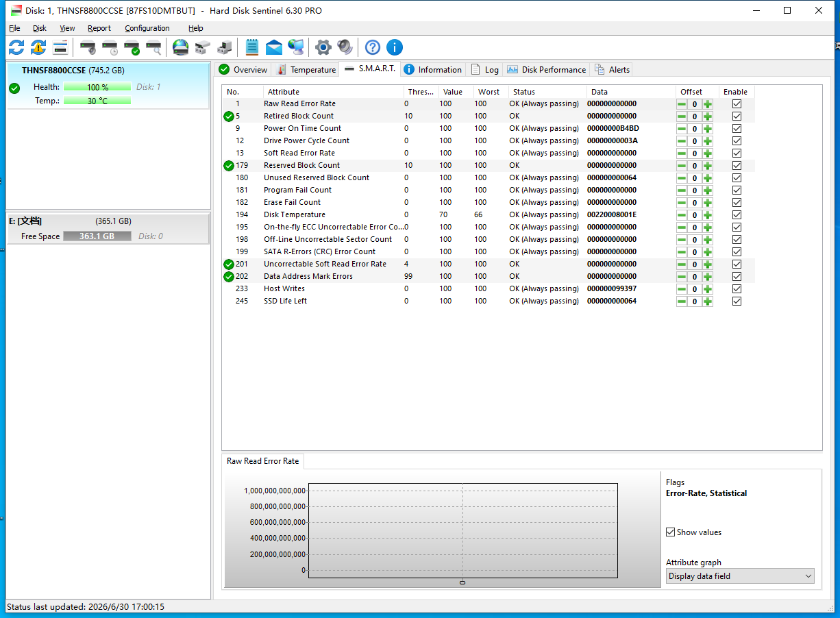The width and height of the screenshot is (840, 618).
Task: Click green check icon beside Data Address Mark Errors
Action: pos(229,277)
